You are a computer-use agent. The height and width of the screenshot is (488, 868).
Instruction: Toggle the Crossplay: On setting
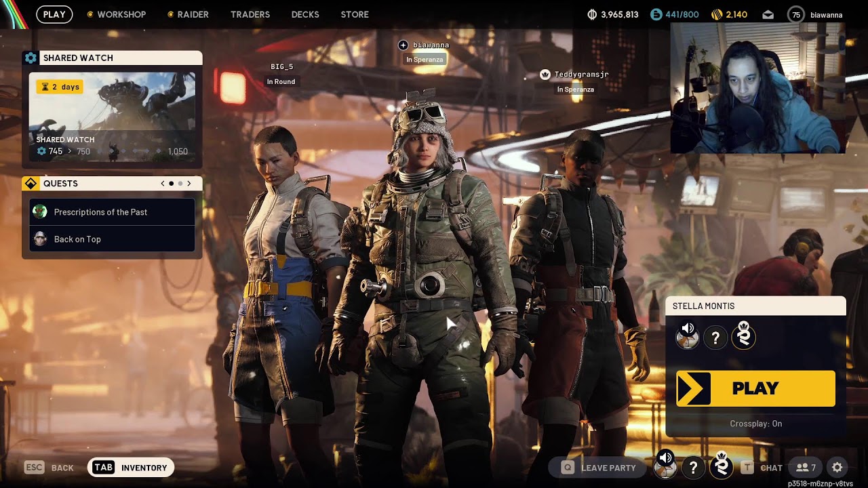tap(756, 424)
